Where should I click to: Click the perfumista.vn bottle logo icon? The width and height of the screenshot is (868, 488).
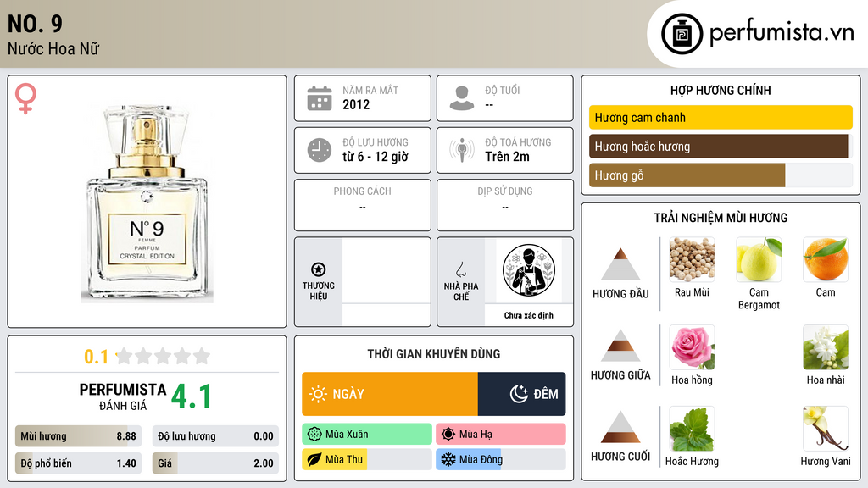682,34
